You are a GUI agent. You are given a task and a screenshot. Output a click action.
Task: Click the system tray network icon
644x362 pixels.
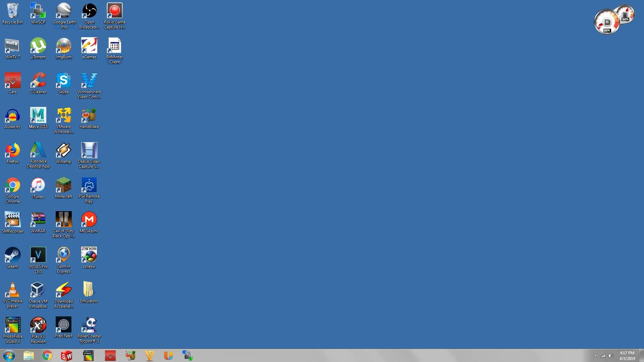click(x=603, y=356)
